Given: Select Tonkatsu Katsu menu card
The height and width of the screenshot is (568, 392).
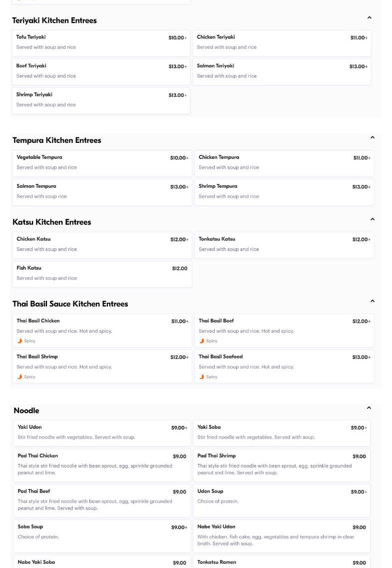Looking at the screenshot, I should 284,245.
